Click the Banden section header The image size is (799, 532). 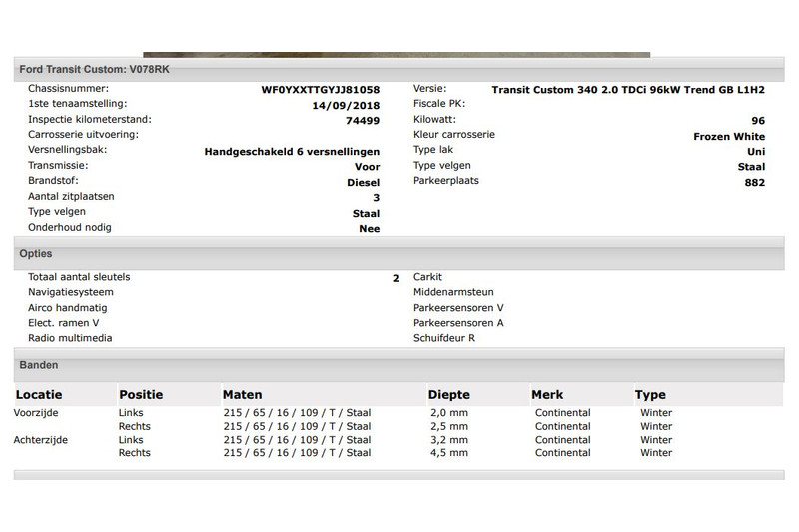pos(40,366)
